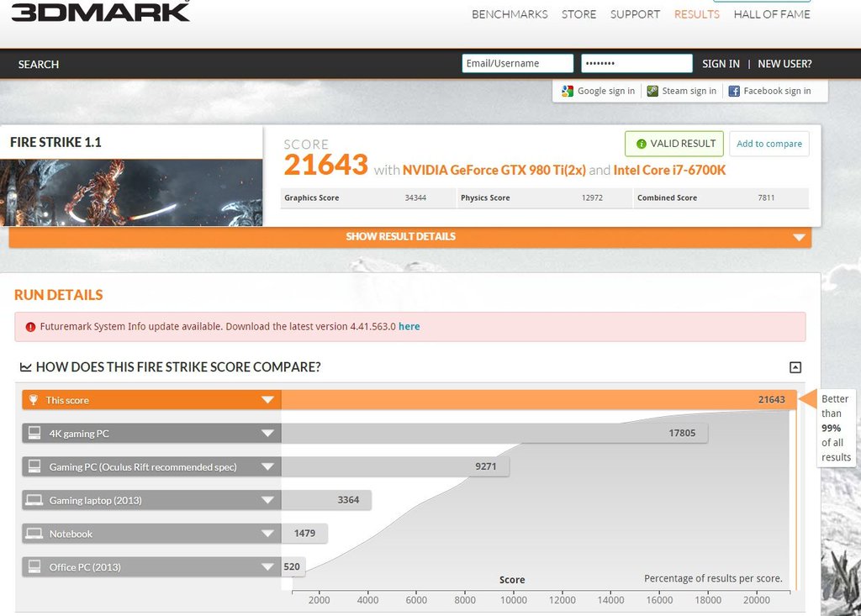The height and width of the screenshot is (616, 861).
Task: Click the chart icon beside score compare heading
Action: click(x=26, y=366)
